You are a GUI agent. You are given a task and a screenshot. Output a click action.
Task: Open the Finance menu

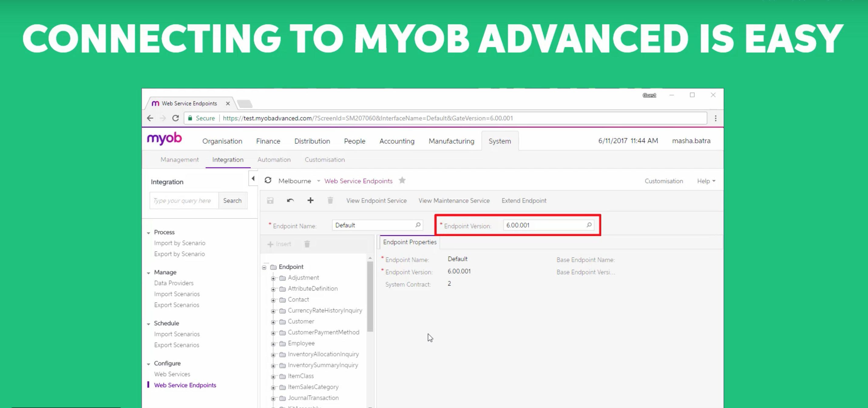(268, 141)
